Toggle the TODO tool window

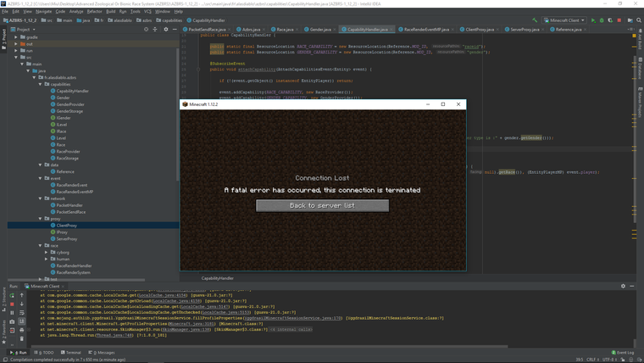point(44,353)
